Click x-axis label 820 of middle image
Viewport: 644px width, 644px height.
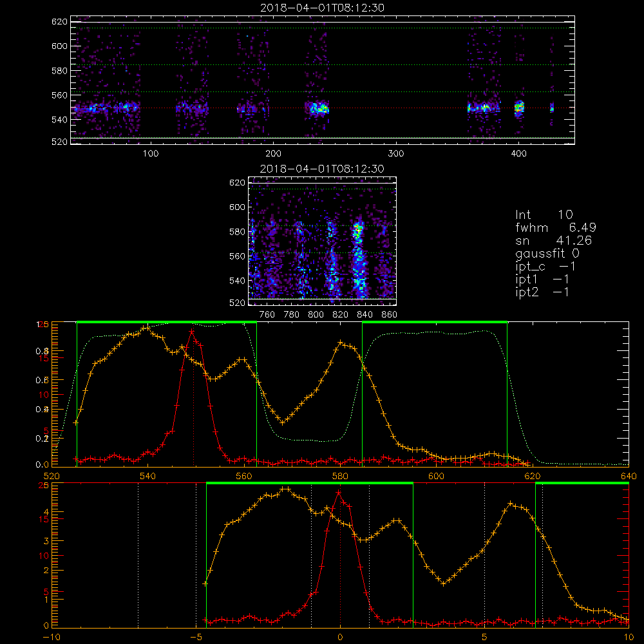[x=341, y=315]
